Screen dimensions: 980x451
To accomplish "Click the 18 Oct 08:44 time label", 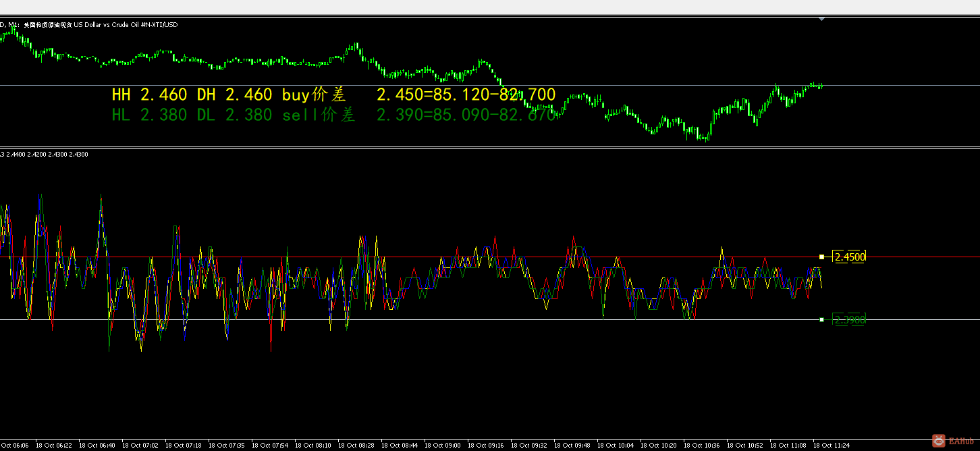I will (399, 446).
